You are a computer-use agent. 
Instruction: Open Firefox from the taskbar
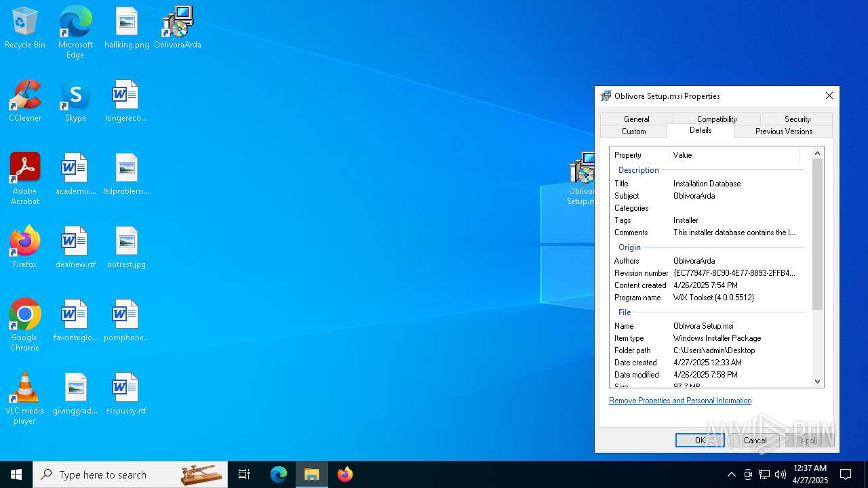point(345,474)
